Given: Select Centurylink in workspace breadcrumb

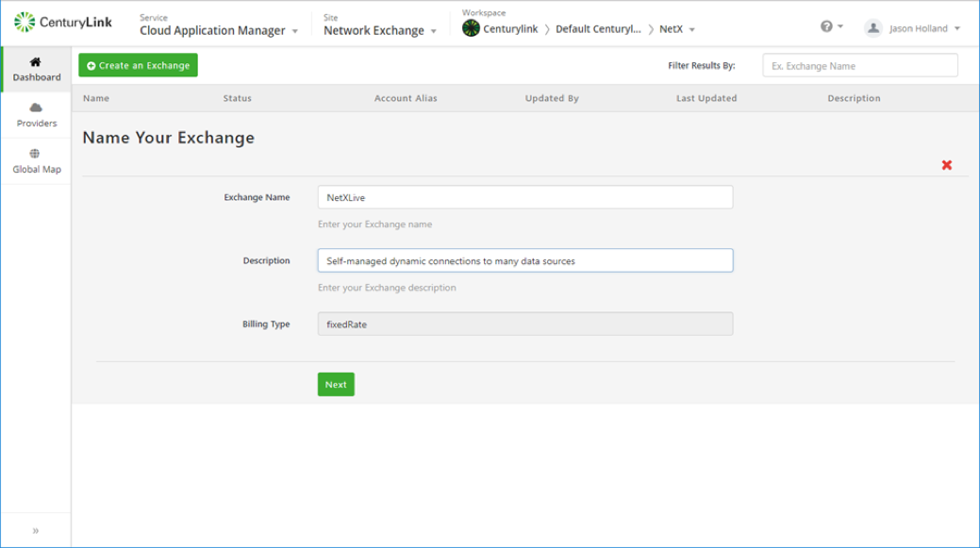Looking at the screenshot, I should [510, 28].
